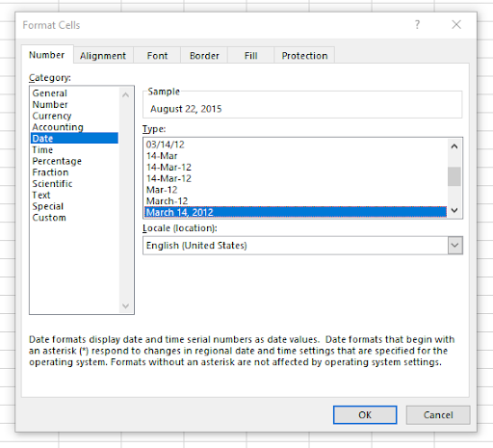Viewport: 493px width, 448px height.
Task: Go to the Border tab
Action: (204, 56)
